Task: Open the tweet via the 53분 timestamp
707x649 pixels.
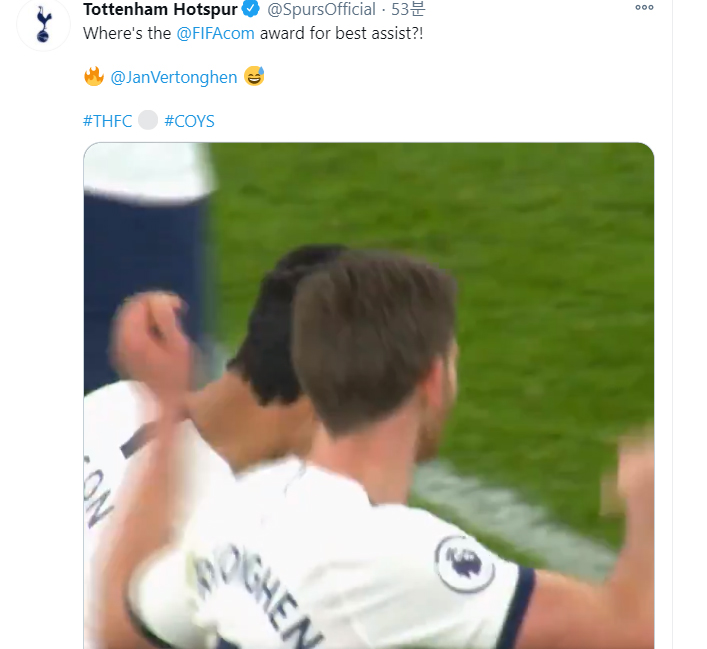Action: (x=408, y=10)
